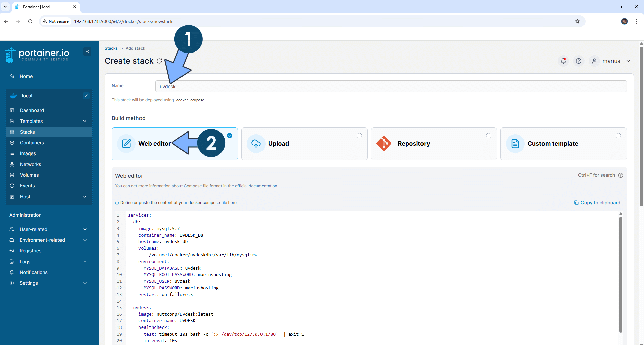Collapse the sidebar with double-chevron button
This screenshot has height=345, width=644.
tap(87, 51)
